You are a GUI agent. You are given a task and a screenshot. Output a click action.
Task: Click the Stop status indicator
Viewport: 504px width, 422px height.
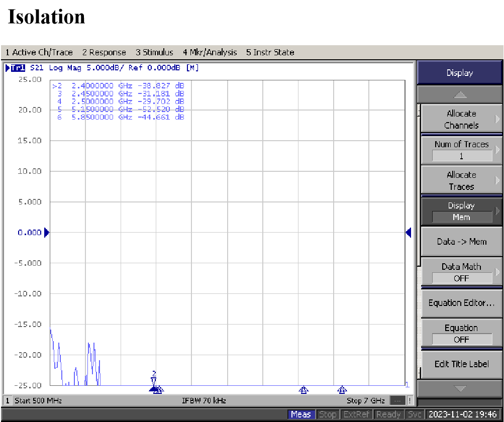327,414
